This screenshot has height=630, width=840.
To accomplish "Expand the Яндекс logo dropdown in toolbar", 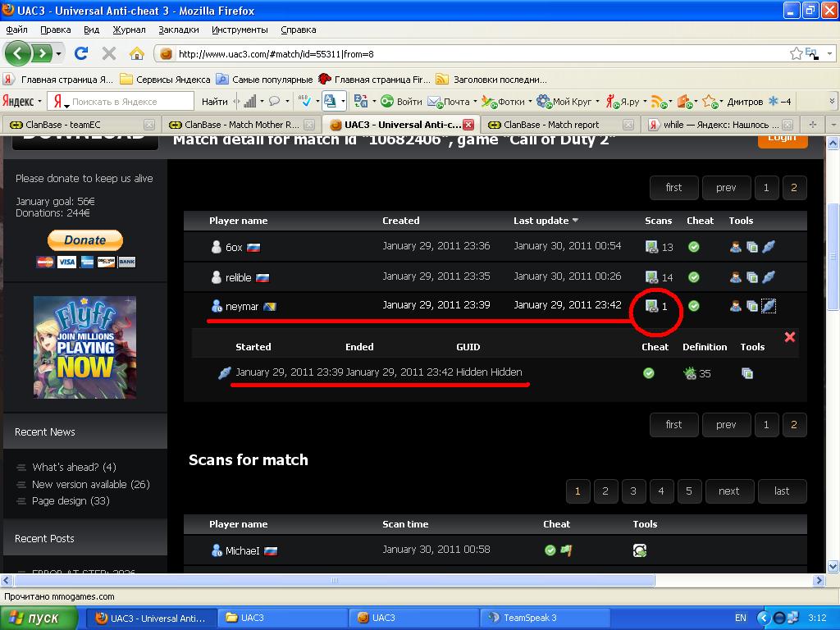I will pos(39,101).
